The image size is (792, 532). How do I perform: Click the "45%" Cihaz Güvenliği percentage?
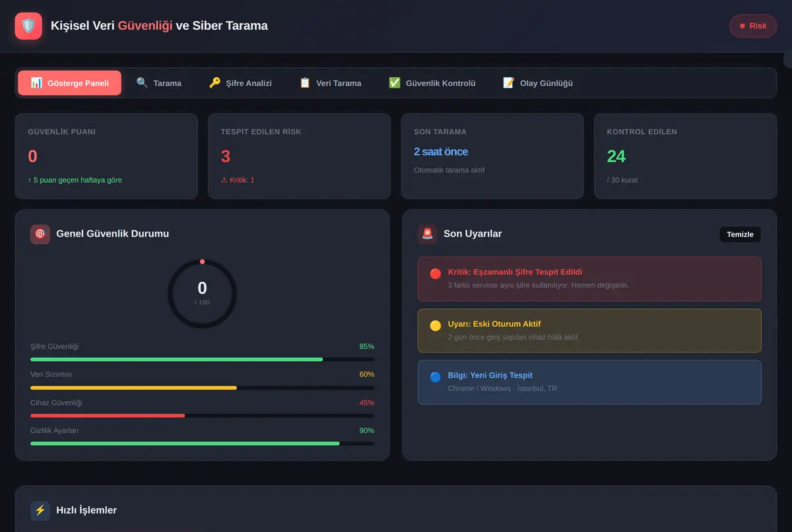pos(366,403)
